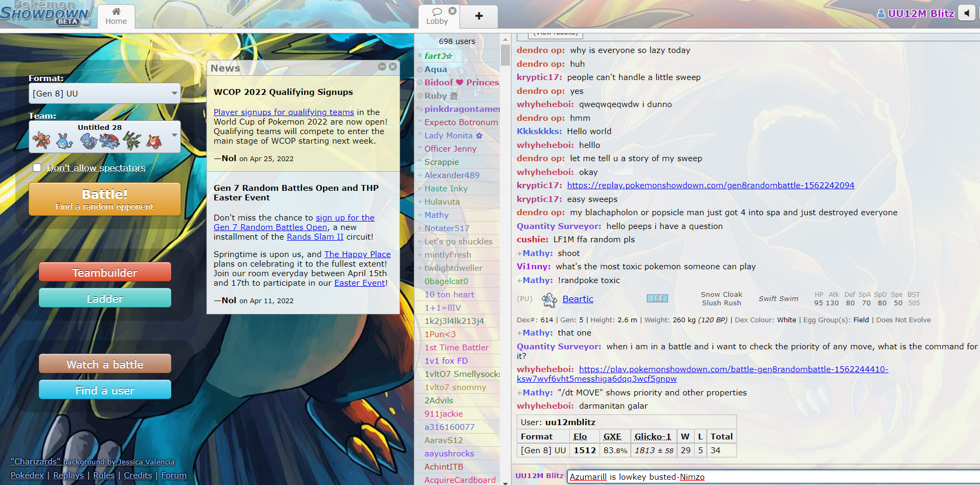The height and width of the screenshot is (485, 980).
Task: Select user Haste Inky in the list
Action: point(457,188)
